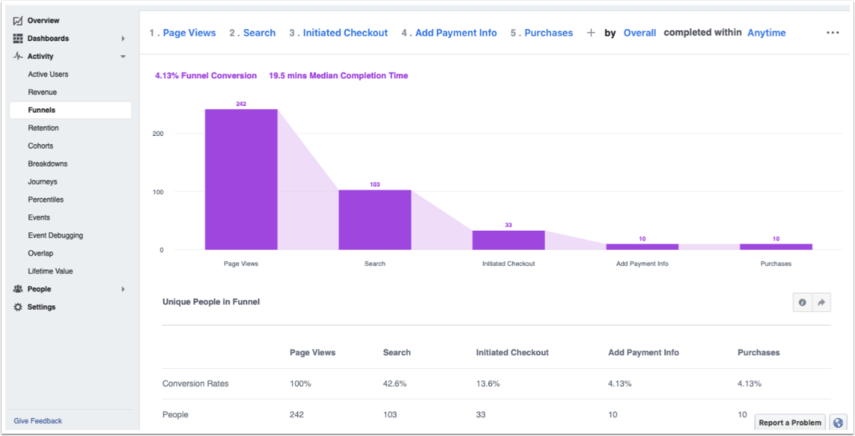This screenshot has height=436, width=855.
Task: Click the info icon above the table
Action: (x=802, y=302)
